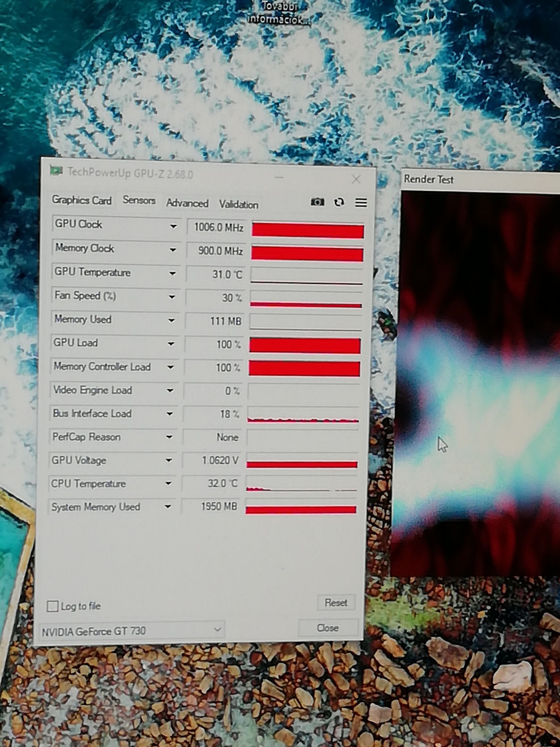Expand the GPU Clock sensor dropdown
560x747 pixels.
pos(173,227)
